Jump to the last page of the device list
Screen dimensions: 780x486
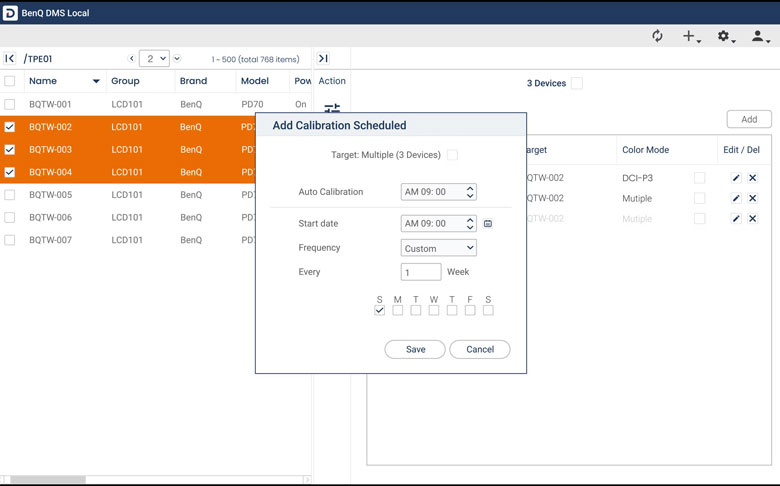coord(323,59)
